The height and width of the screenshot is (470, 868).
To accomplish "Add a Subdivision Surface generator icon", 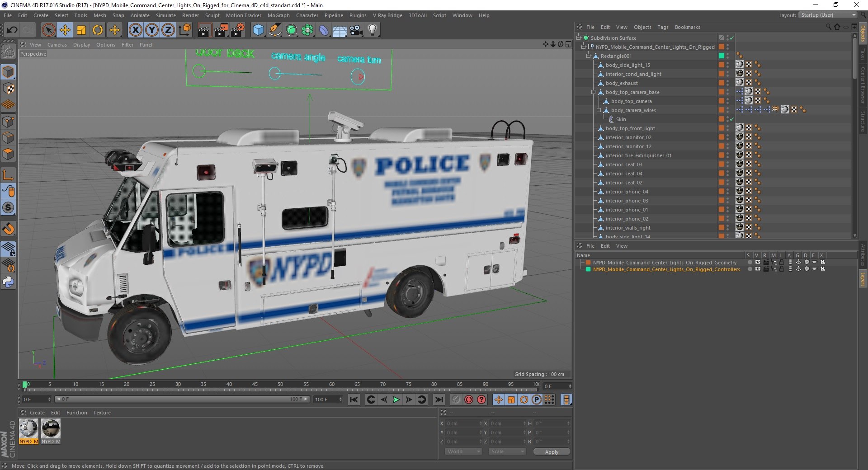I will tap(291, 30).
